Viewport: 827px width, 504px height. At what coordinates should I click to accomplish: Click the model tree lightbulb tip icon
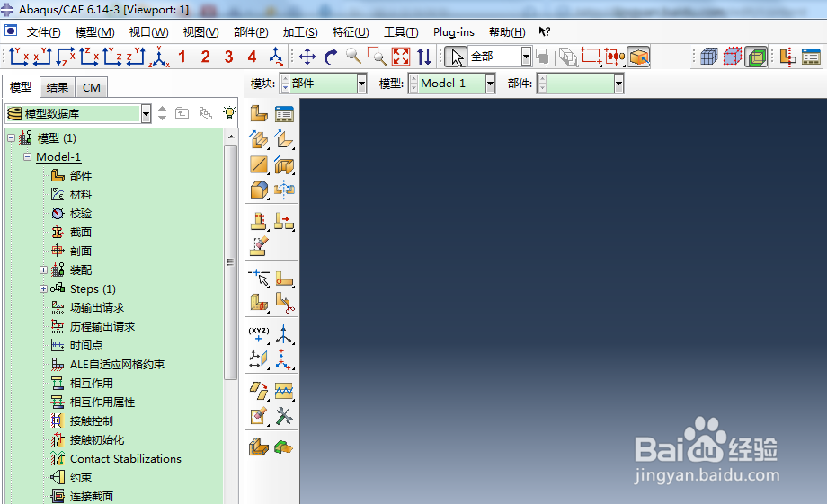229,112
